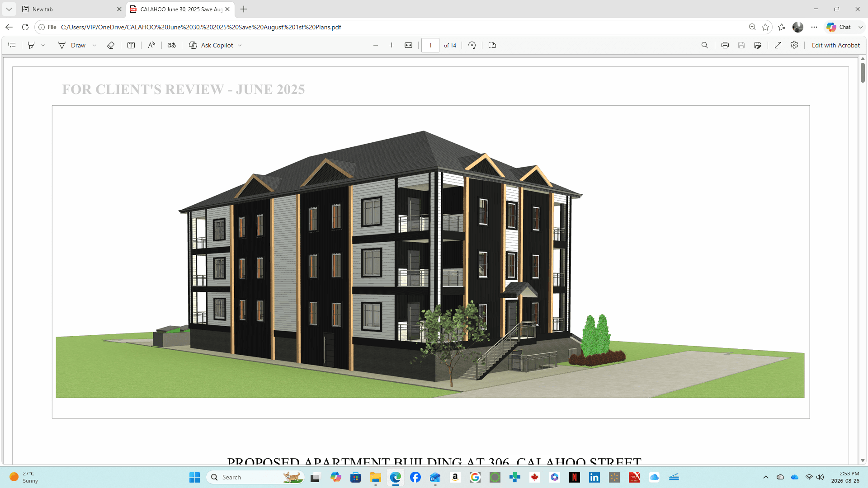Viewport: 868px width, 488px height.
Task: Zoom in with the plus icon
Action: pyautogui.click(x=392, y=45)
